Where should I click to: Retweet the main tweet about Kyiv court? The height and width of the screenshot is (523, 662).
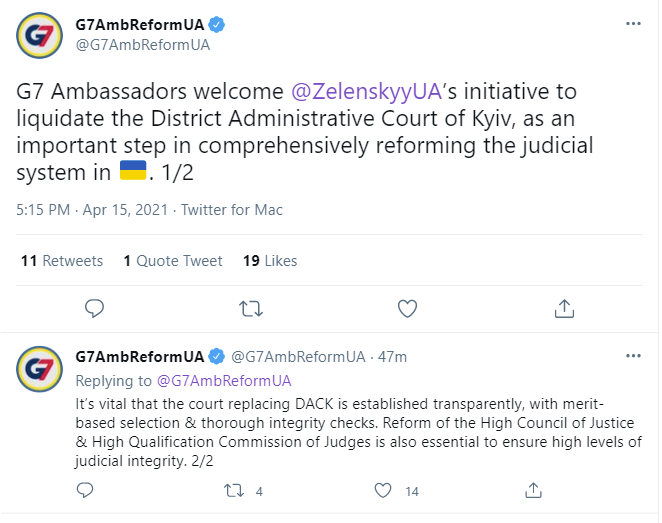[x=251, y=309]
